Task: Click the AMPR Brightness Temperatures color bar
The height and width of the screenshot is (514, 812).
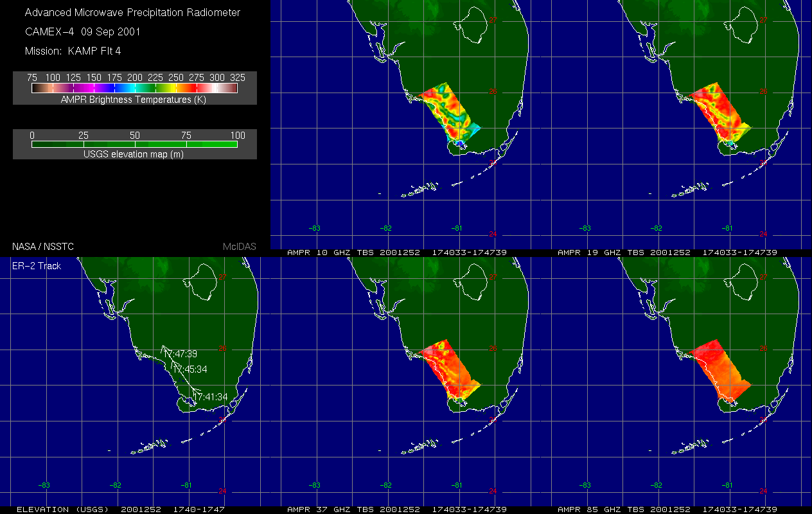Action: (x=135, y=89)
